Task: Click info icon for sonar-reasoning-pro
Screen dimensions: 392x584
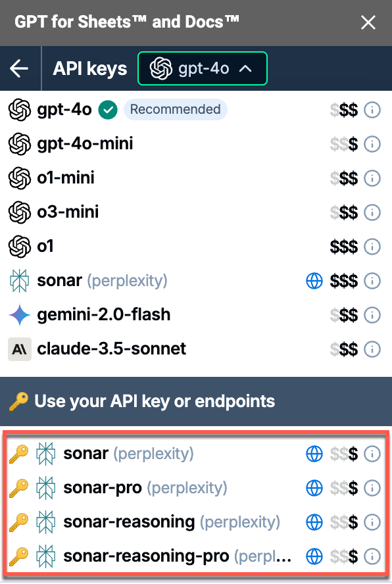Action: click(x=372, y=556)
